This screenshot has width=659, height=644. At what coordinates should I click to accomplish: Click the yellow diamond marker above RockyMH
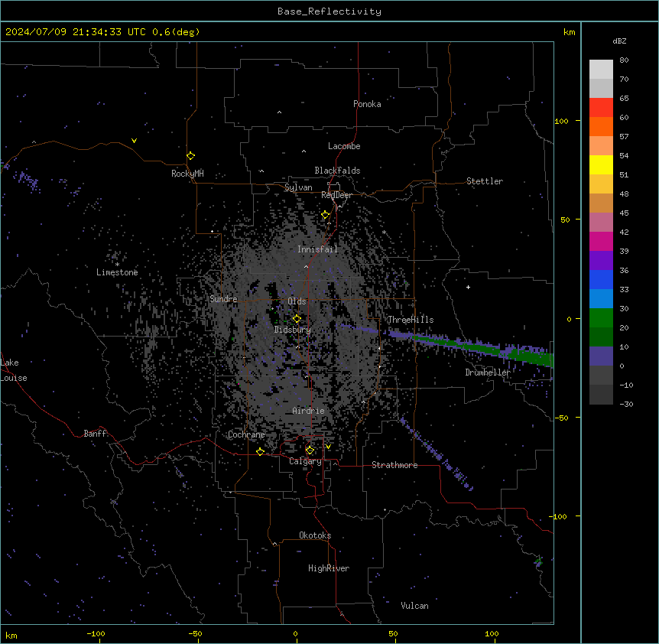pyautogui.click(x=191, y=156)
